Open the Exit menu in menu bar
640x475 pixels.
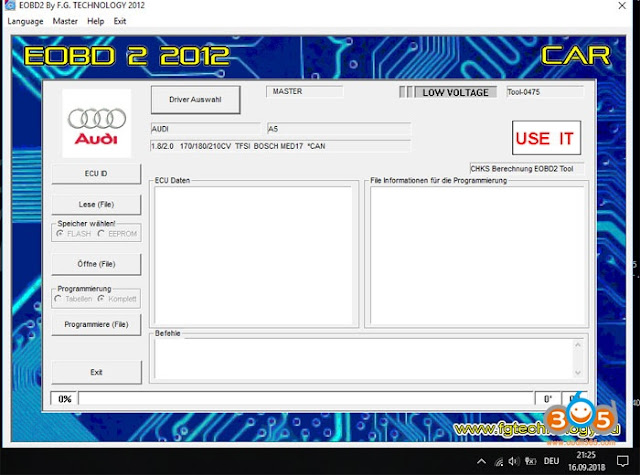(x=120, y=21)
